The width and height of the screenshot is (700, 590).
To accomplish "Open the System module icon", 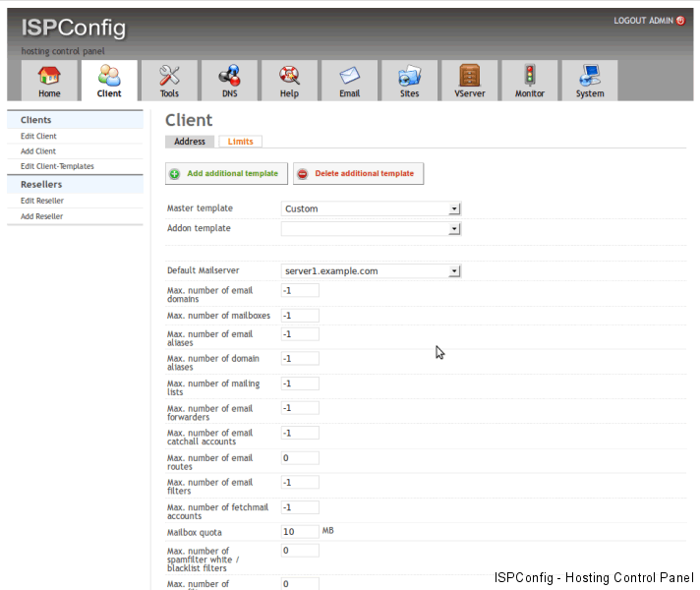I will click(590, 77).
